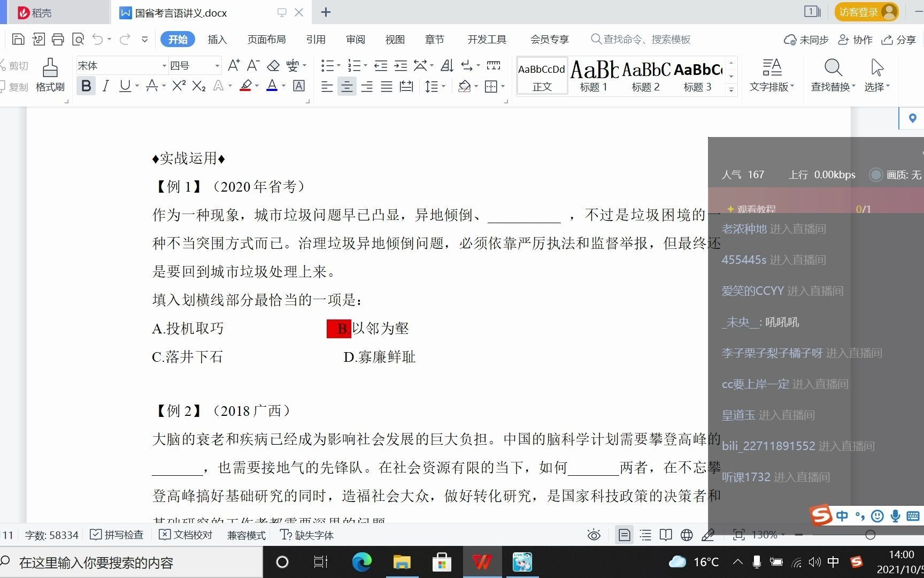Viewport: 924px width, 578px height.
Task: Click the 查找命令 search box
Action: click(641, 39)
